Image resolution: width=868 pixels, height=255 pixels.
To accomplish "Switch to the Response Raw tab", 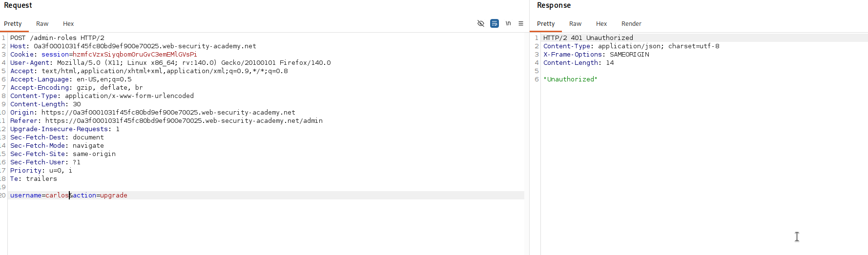I will click(575, 23).
